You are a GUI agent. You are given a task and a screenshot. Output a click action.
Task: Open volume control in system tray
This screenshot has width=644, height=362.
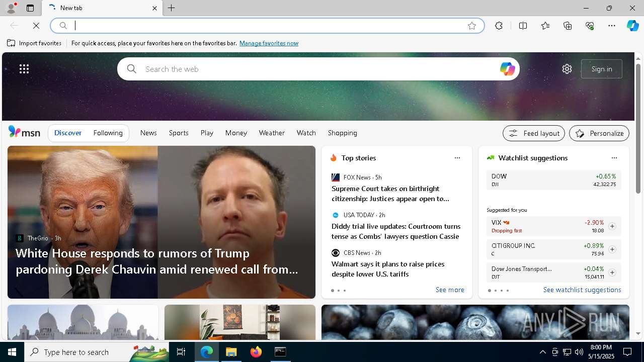pyautogui.click(x=579, y=352)
